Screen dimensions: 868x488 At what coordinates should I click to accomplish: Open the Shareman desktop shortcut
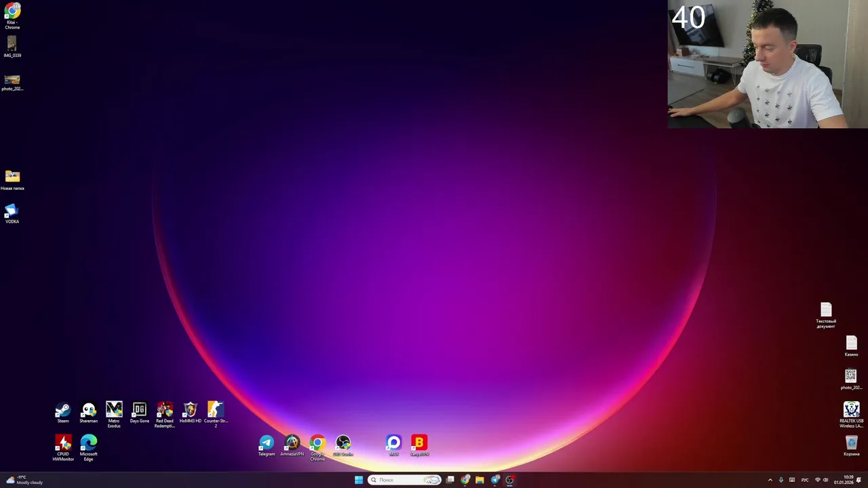[x=89, y=413]
